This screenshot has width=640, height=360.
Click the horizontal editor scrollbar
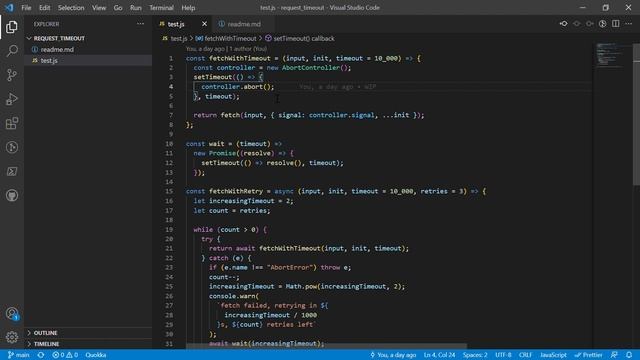click(327, 346)
